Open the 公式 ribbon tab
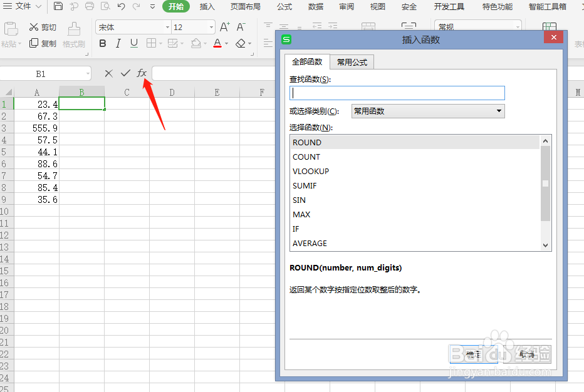The height and width of the screenshot is (392, 584). click(284, 7)
